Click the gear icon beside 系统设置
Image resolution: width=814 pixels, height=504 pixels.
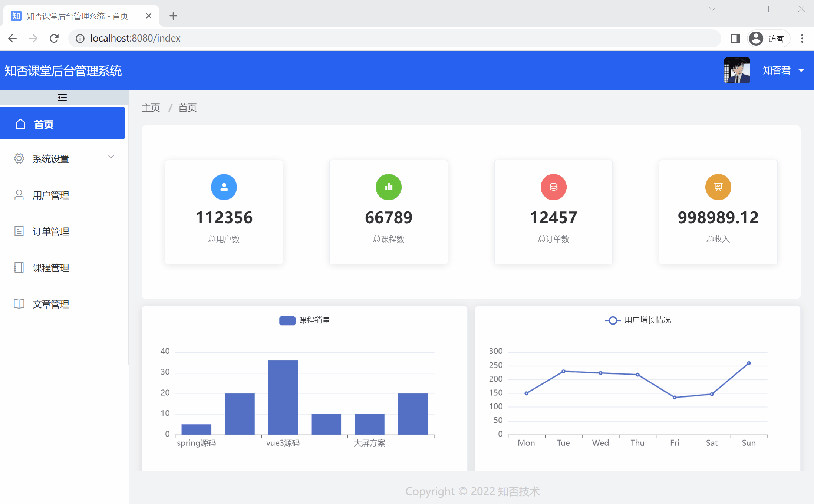click(19, 159)
